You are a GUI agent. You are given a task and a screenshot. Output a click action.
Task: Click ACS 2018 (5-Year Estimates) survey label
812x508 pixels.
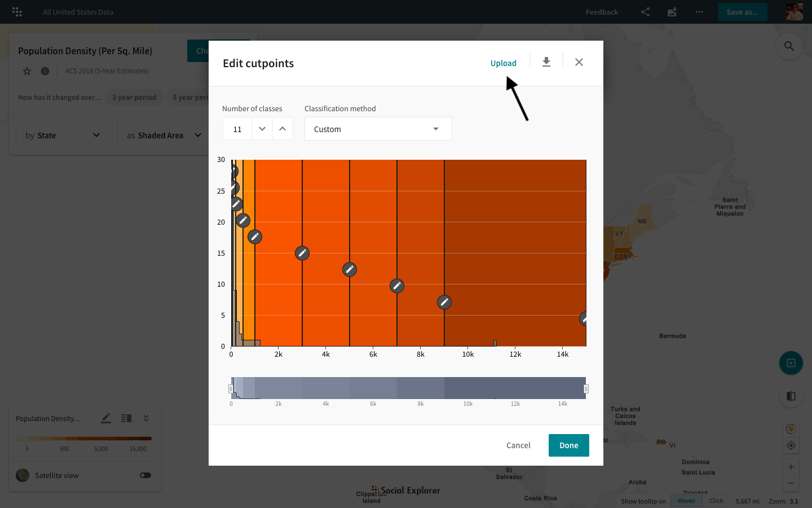tap(107, 71)
